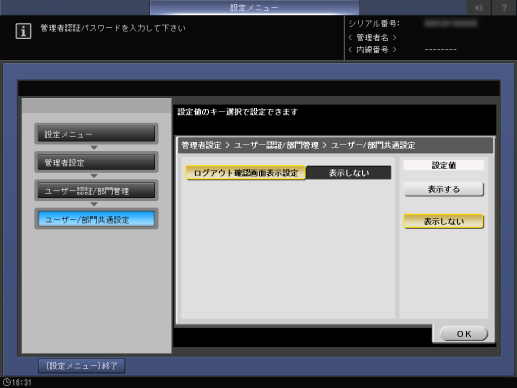Click 管理者名 label in header

[372, 37]
